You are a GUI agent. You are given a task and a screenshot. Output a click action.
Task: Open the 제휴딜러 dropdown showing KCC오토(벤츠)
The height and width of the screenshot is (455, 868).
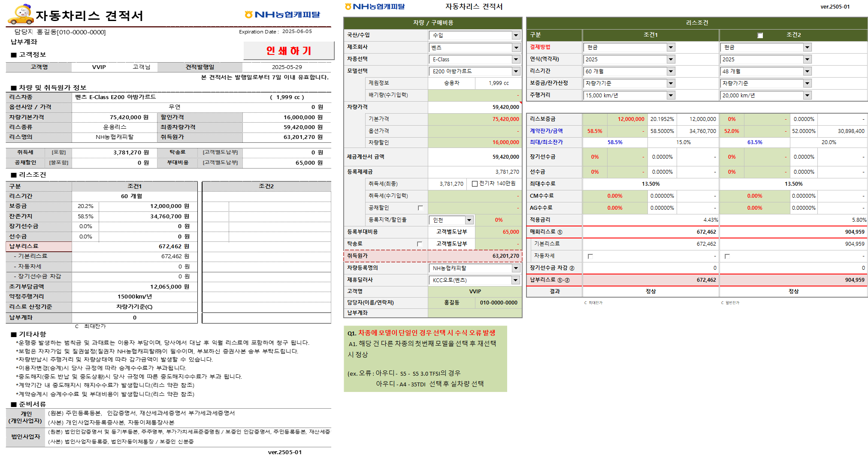(x=516, y=280)
